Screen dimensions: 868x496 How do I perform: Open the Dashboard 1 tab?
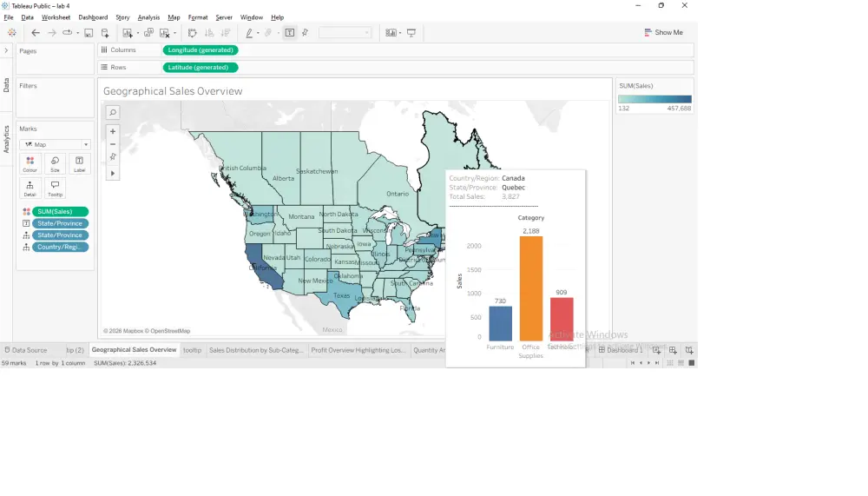pos(621,350)
